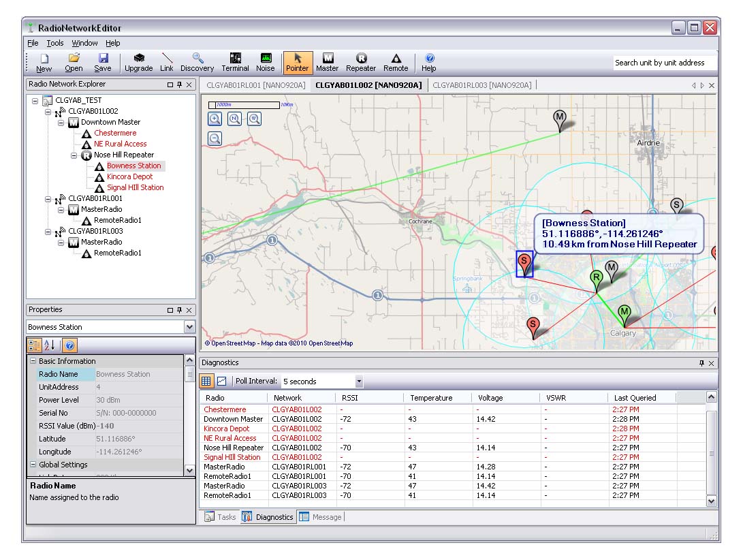Collapse the Global Settings section
Image resolution: width=743 pixels, height=560 pixels.
click(33, 465)
